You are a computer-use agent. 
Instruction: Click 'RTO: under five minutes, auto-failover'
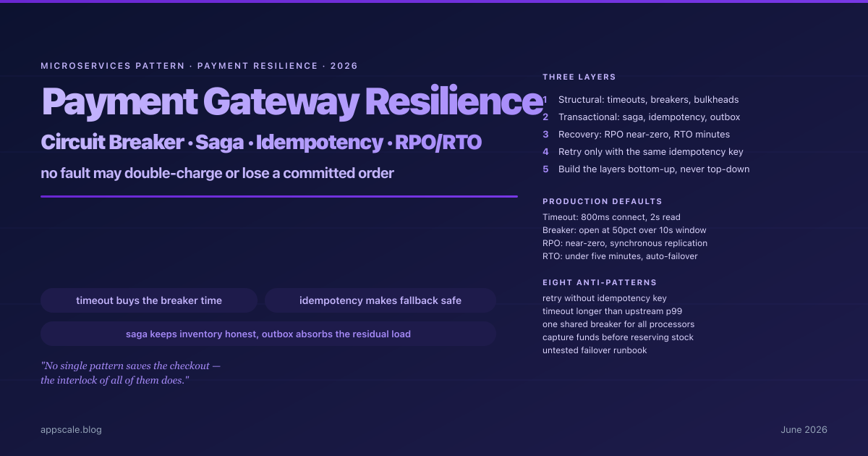coord(620,256)
